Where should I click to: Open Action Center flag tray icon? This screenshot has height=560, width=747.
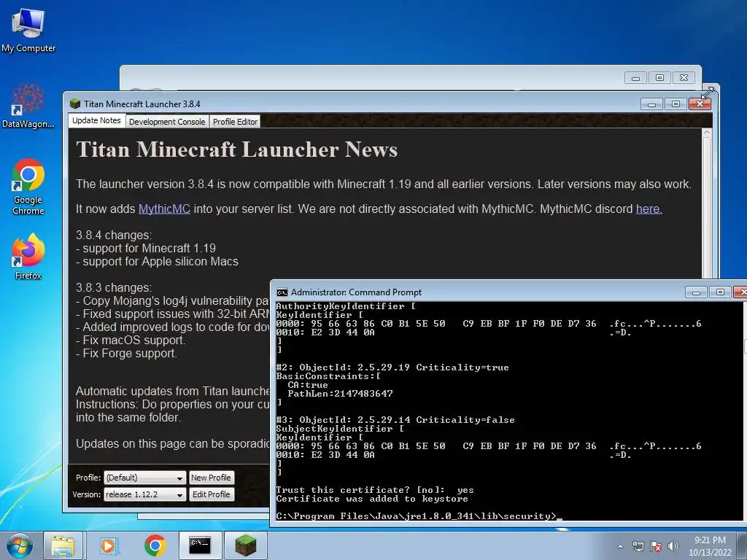[x=656, y=546]
